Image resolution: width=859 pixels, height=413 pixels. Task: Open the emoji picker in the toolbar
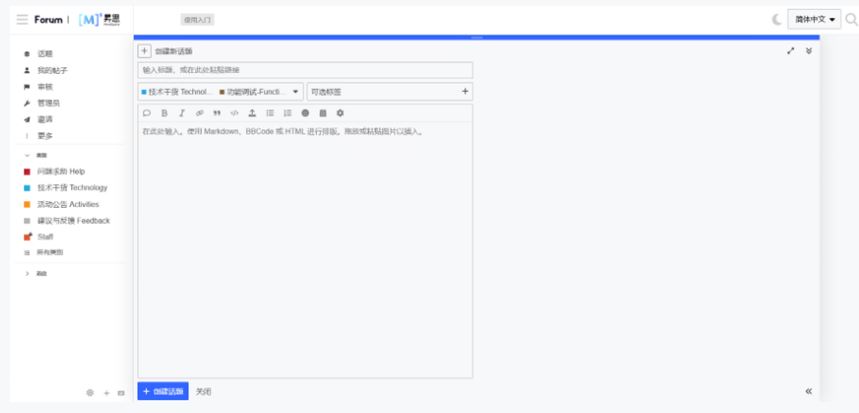pyautogui.click(x=305, y=113)
